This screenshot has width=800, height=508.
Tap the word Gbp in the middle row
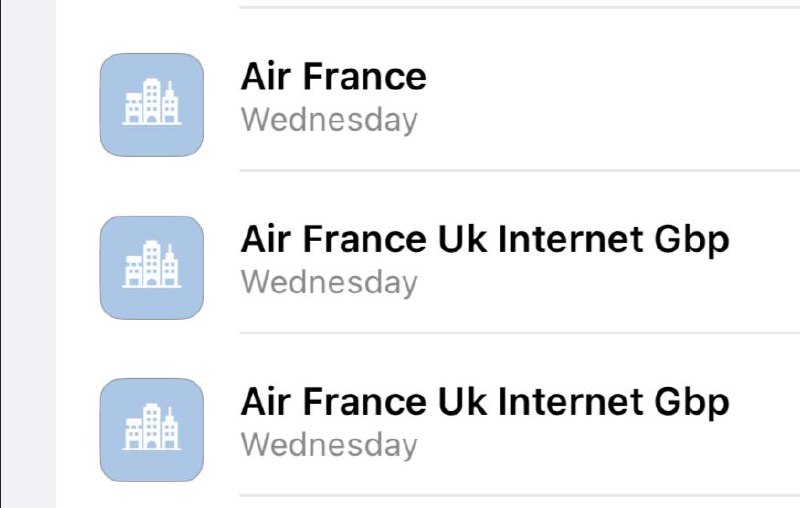(x=691, y=240)
